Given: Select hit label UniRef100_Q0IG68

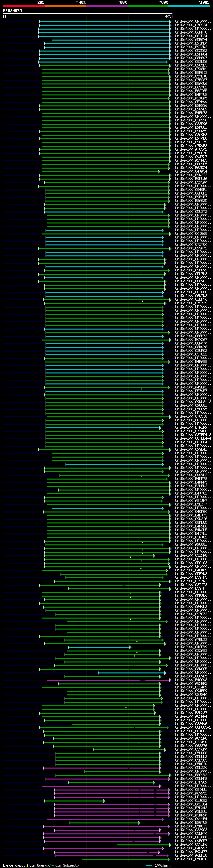Looking at the screenshot, I should coord(191,233).
